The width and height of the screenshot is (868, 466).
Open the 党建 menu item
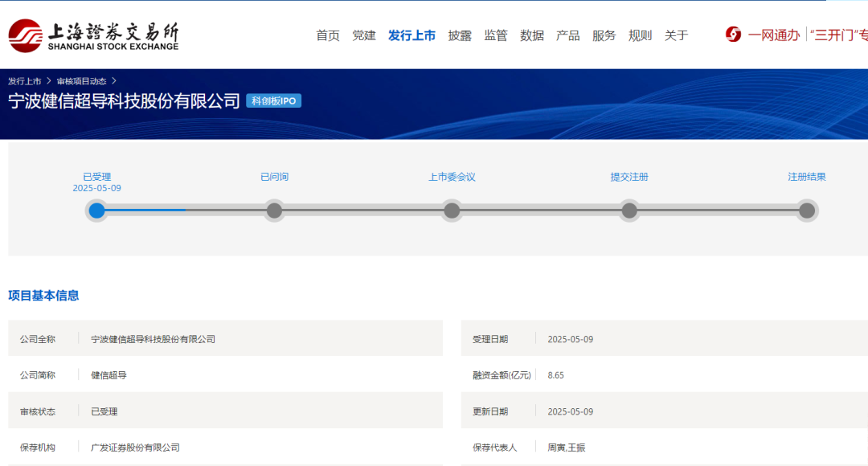point(364,35)
